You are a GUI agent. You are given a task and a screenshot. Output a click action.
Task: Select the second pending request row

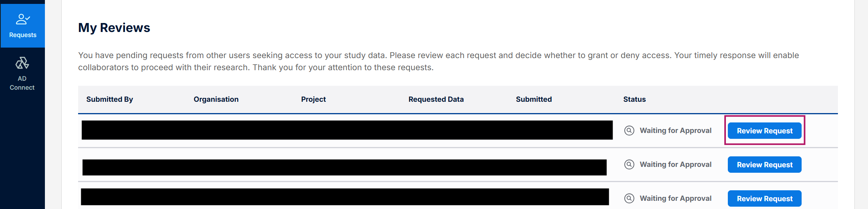click(344, 167)
